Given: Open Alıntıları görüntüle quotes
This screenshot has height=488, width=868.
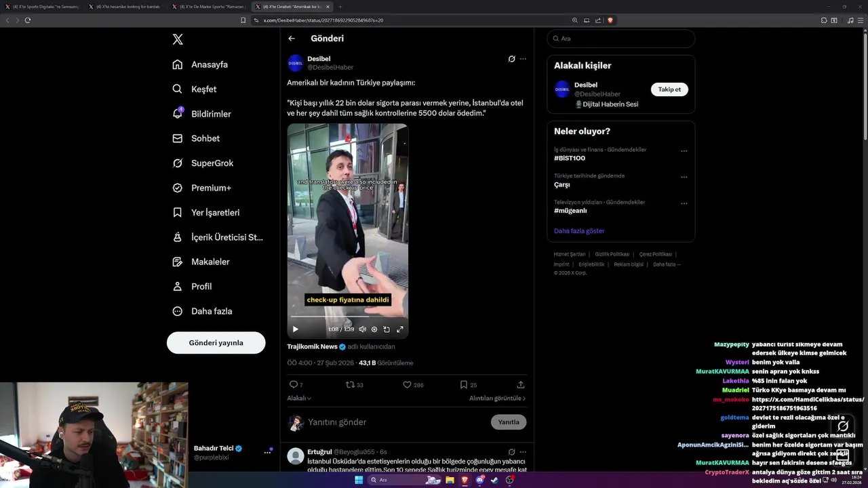Looking at the screenshot, I should pos(498,398).
